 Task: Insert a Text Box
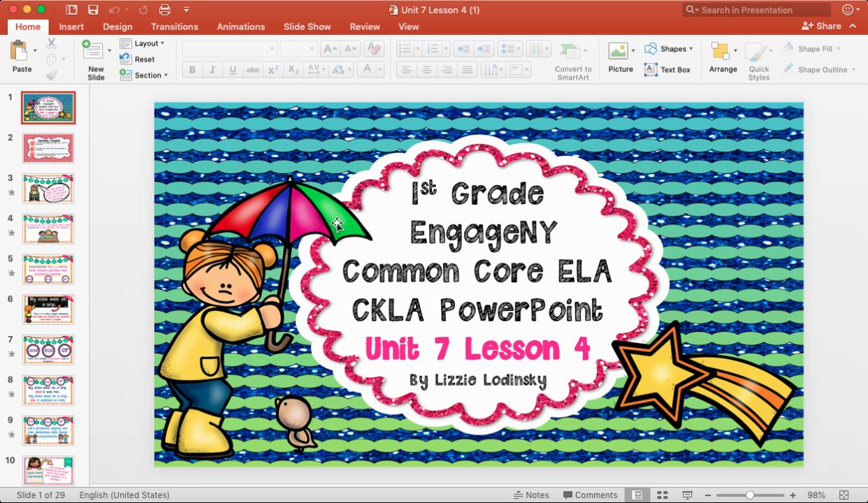[x=667, y=70]
